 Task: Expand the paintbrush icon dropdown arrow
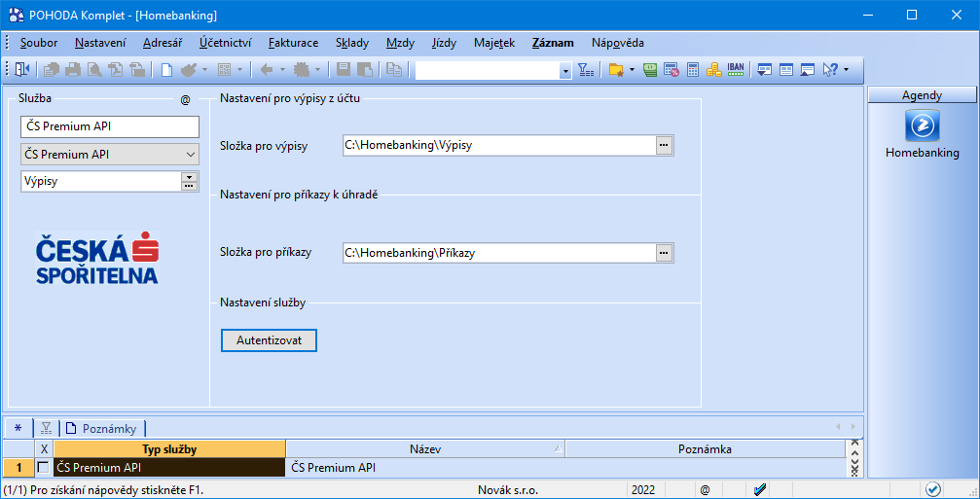[x=205, y=70]
